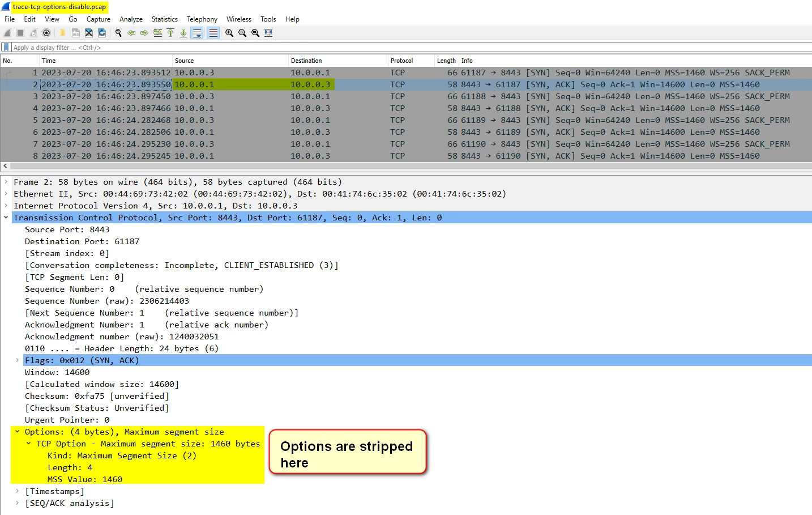Click the display filter bookmark icon
Viewport: 812px width, 515px height.
pos(6,48)
